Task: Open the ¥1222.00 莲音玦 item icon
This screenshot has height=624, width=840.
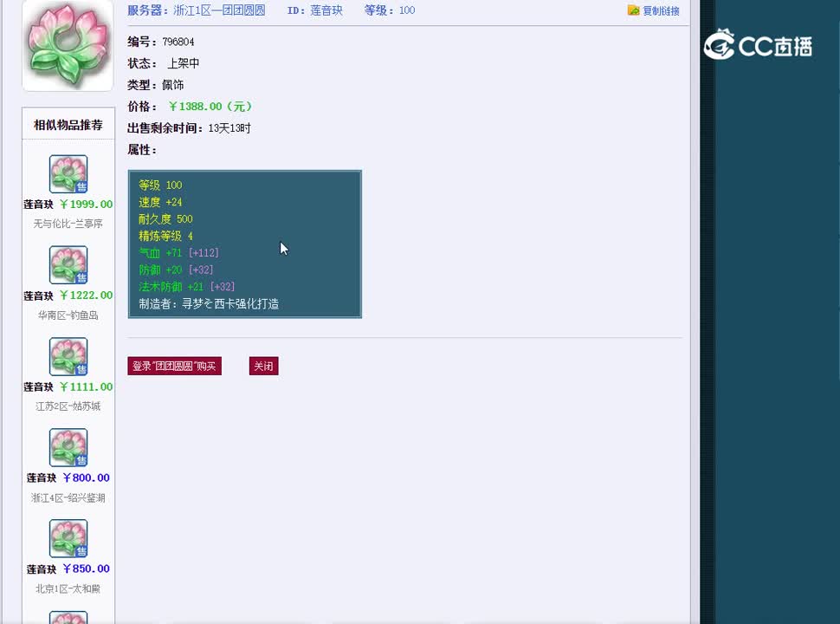Action: (x=68, y=265)
